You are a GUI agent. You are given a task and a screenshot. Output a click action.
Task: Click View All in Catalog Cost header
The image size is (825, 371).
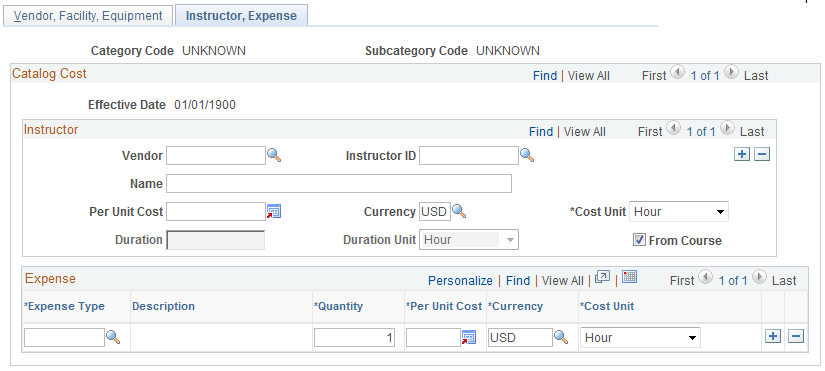pyautogui.click(x=589, y=76)
